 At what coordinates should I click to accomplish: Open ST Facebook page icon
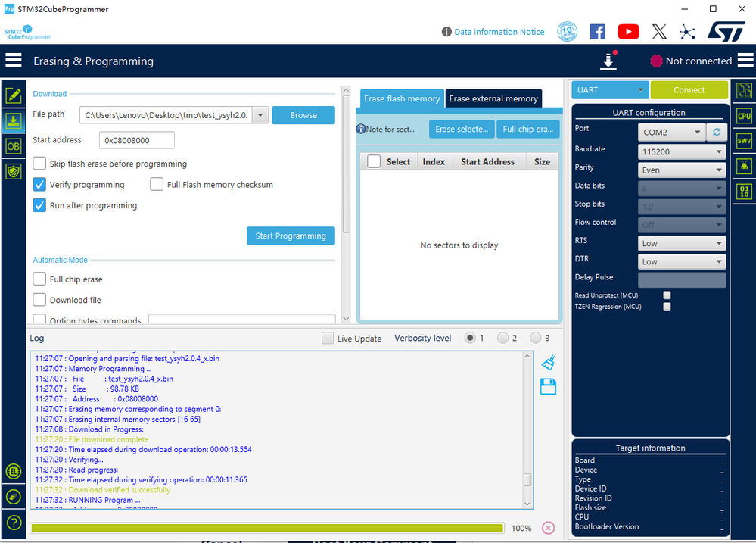click(x=597, y=32)
